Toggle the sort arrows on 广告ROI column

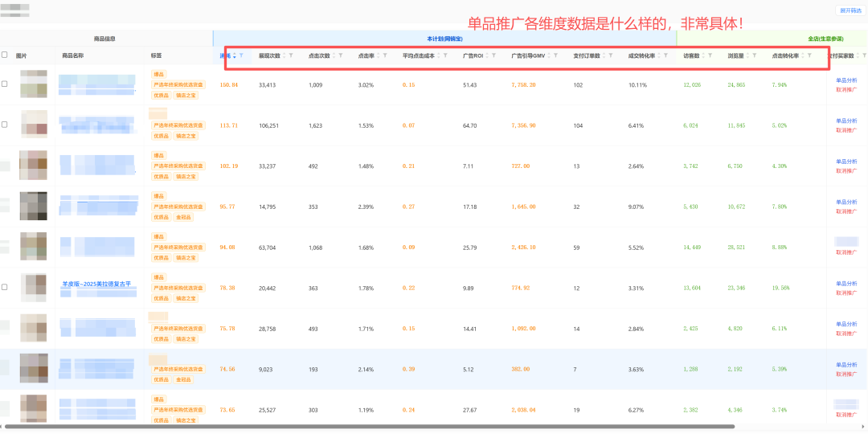coord(486,55)
